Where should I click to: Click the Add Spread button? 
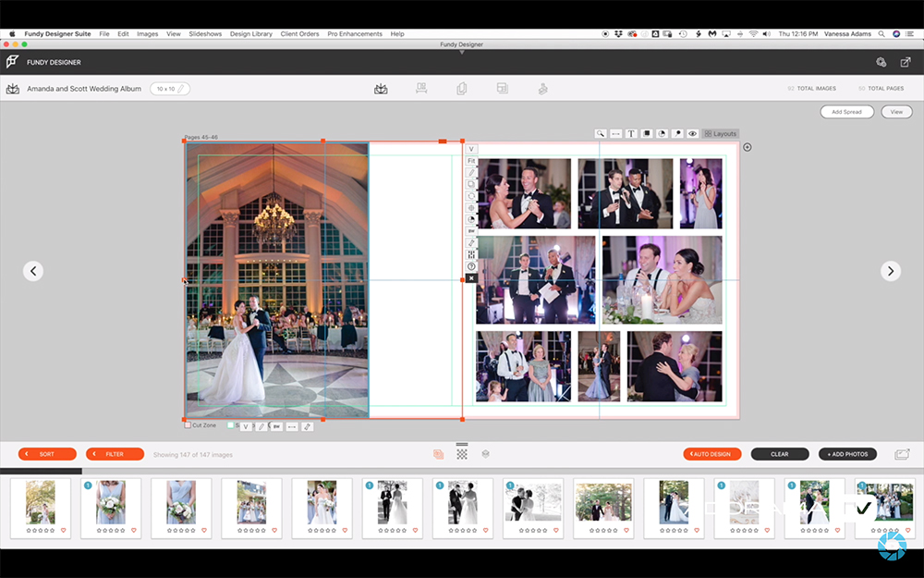pos(846,112)
